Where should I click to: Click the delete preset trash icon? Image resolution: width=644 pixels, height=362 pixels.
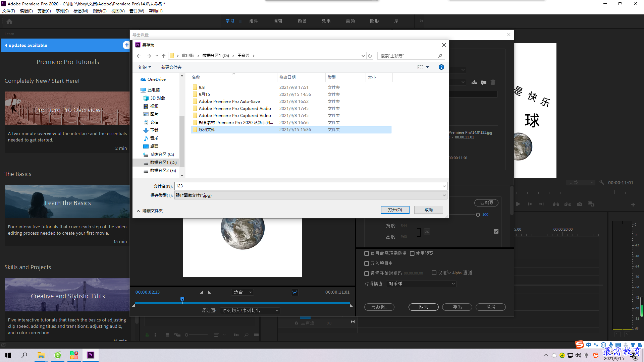(x=493, y=82)
